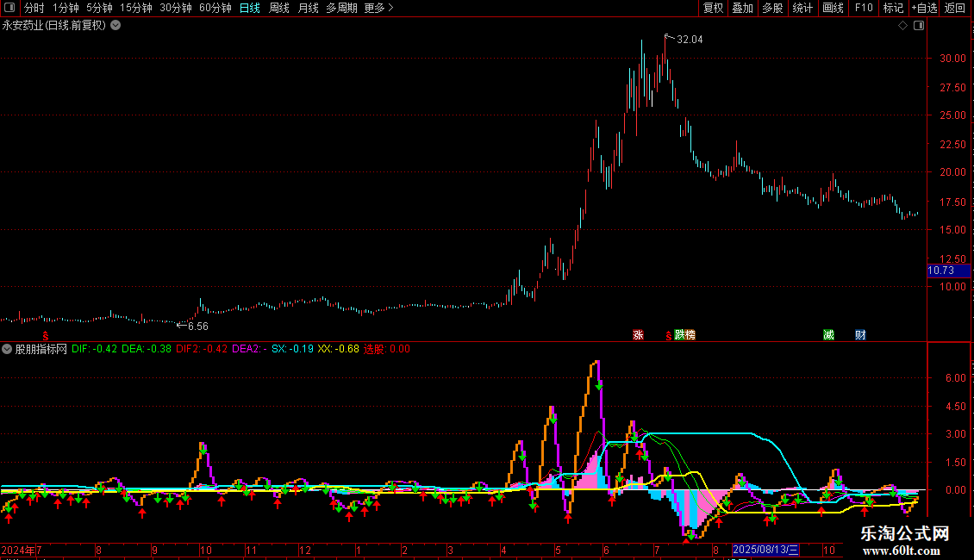Viewport: 974px width, 560px height.
Task: Click the DIF2: -0.42 indicator value
Action: pos(202,349)
